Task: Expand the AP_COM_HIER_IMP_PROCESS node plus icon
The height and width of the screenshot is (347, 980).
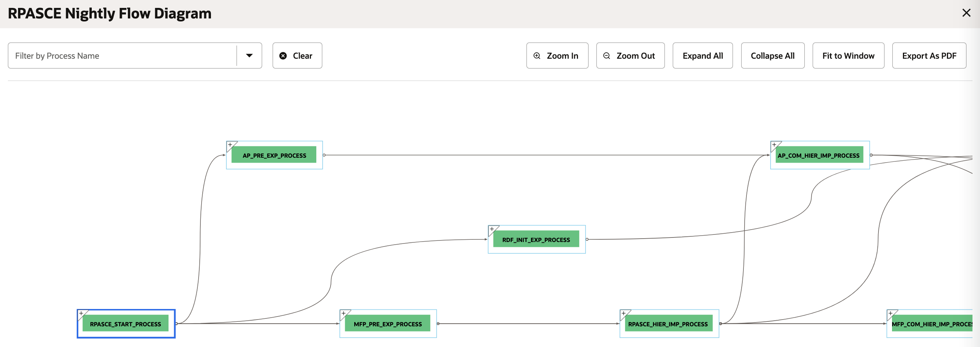Action: click(774, 145)
